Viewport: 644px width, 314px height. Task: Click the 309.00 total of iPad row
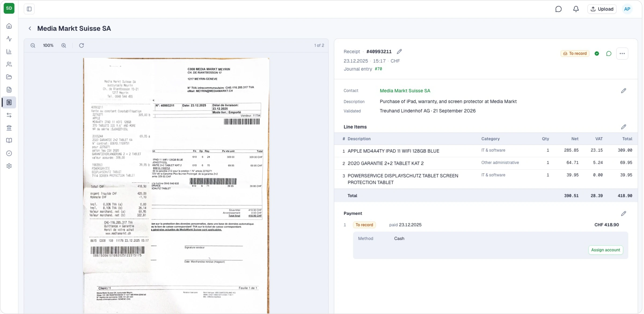click(625, 150)
